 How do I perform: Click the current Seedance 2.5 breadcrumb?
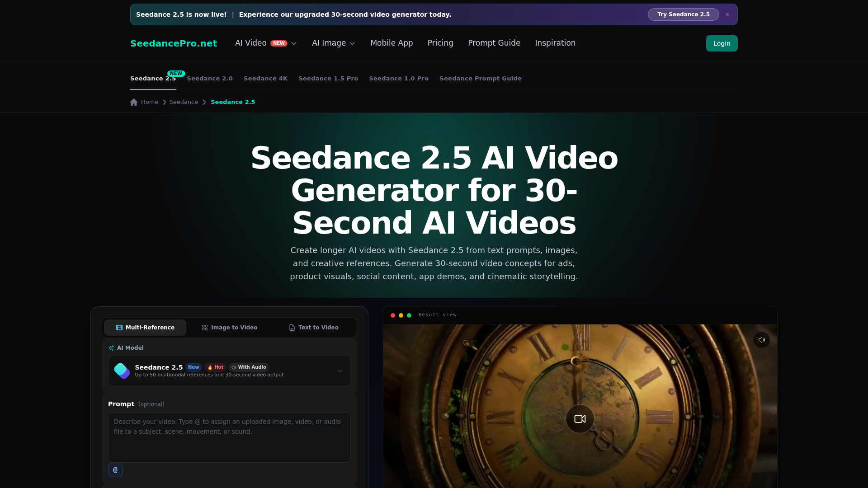233,102
